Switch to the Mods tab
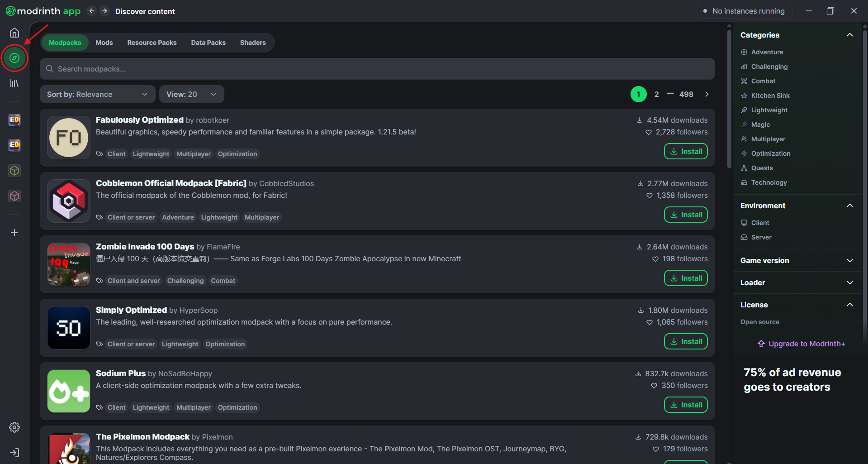The height and width of the screenshot is (464, 868). (x=104, y=43)
